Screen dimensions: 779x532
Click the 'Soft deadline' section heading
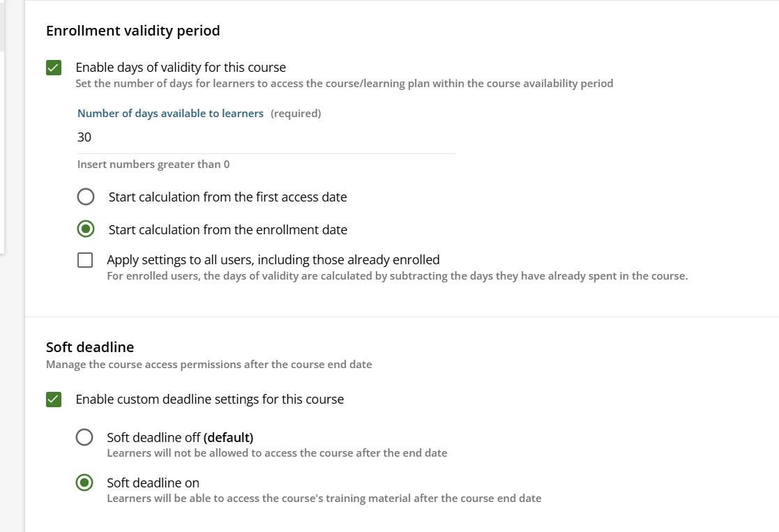pyautogui.click(x=90, y=347)
